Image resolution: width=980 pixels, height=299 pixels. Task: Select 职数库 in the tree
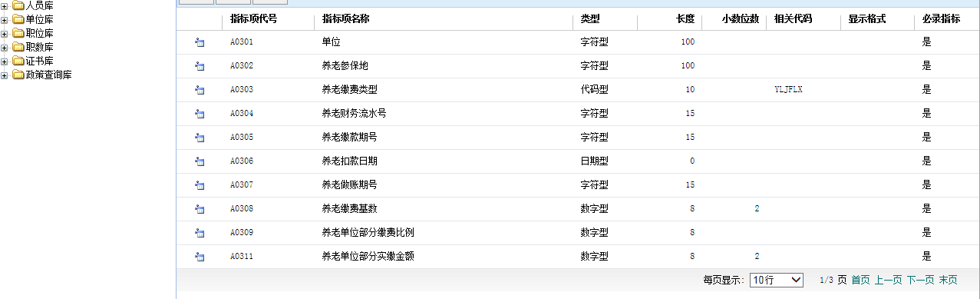coord(39,48)
